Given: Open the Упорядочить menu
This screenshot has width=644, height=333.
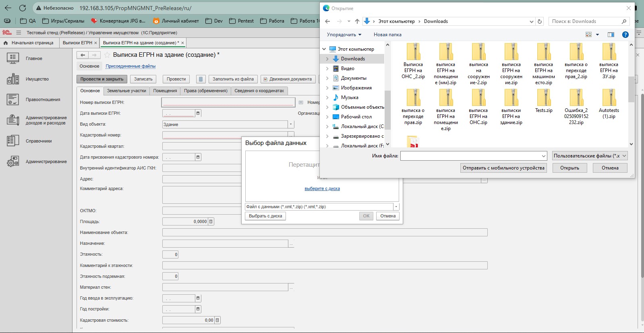Looking at the screenshot, I should click(344, 35).
